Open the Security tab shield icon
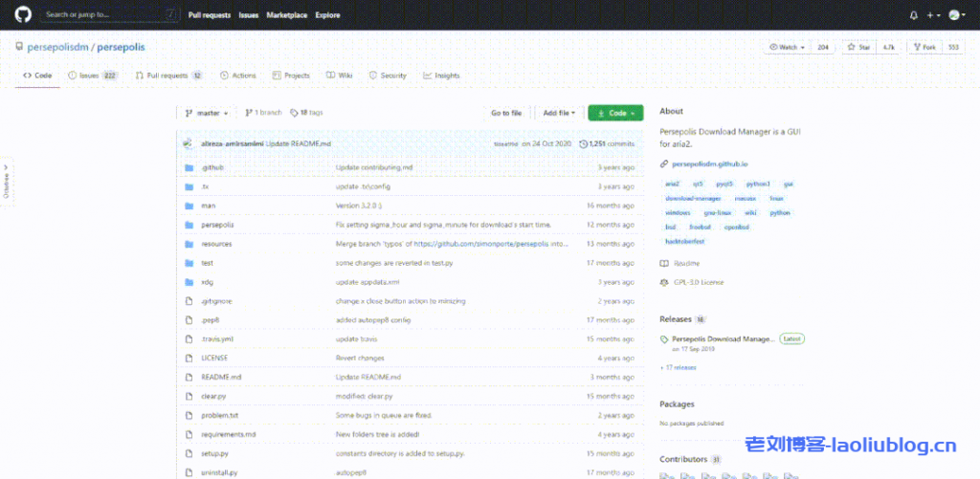This screenshot has width=980, height=479. (373, 76)
